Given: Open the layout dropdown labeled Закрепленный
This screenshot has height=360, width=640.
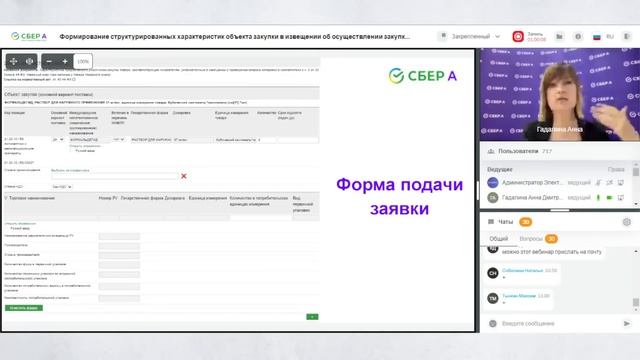Looking at the screenshot, I should (x=475, y=36).
